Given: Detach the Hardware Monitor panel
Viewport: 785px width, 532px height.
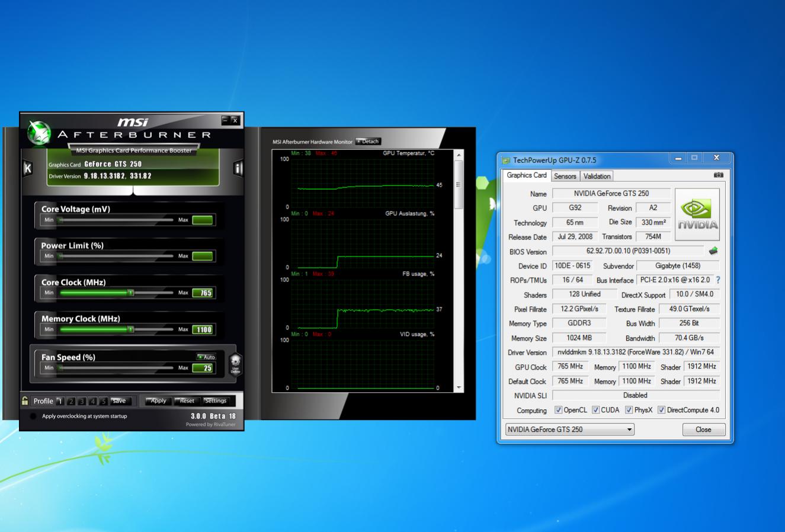Looking at the screenshot, I should pyautogui.click(x=368, y=142).
